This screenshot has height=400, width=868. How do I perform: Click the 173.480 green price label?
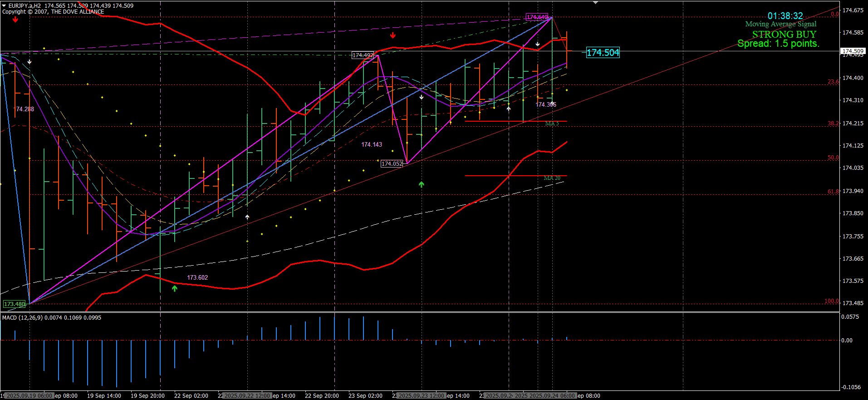15,304
